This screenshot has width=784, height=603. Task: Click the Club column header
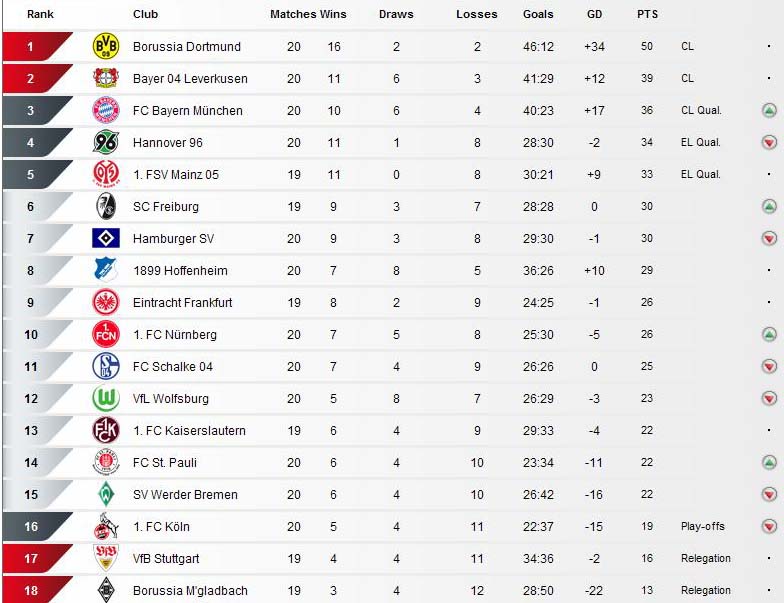[146, 14]
